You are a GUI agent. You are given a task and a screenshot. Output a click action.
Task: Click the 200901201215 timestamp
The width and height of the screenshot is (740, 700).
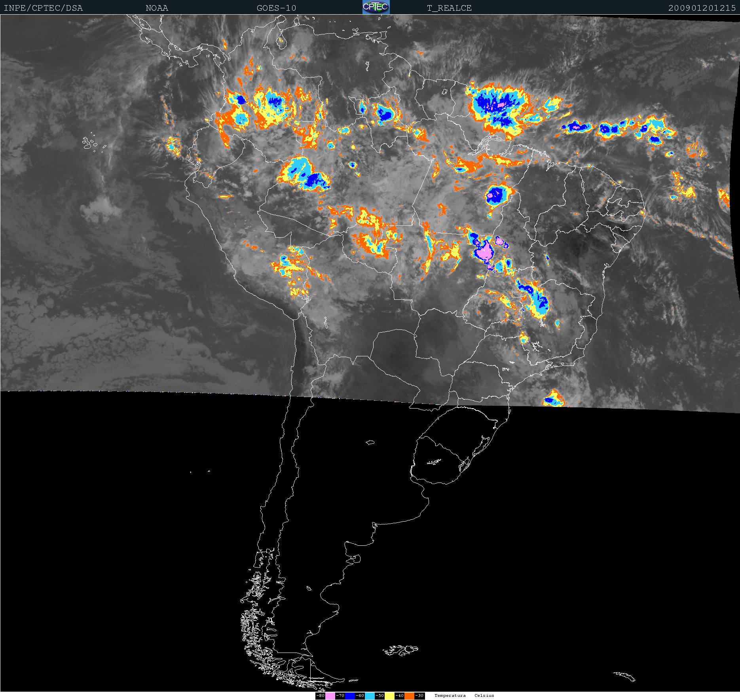(x=702, y=8)
